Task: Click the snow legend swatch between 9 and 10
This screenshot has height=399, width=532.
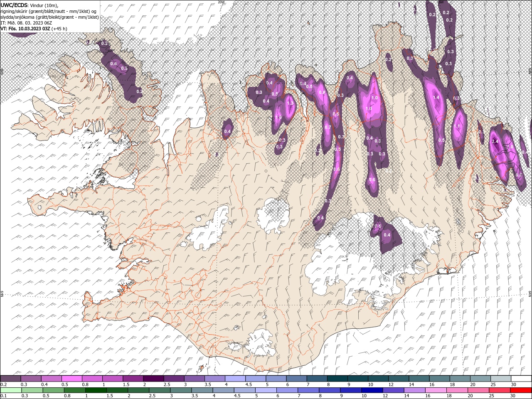Action: click(x=358, y=379)
